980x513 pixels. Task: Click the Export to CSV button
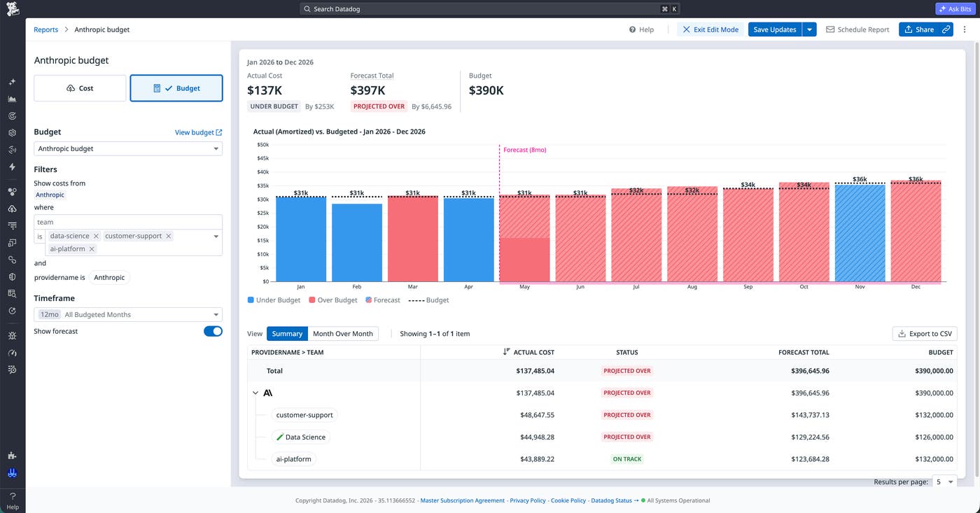pos(925,334)
